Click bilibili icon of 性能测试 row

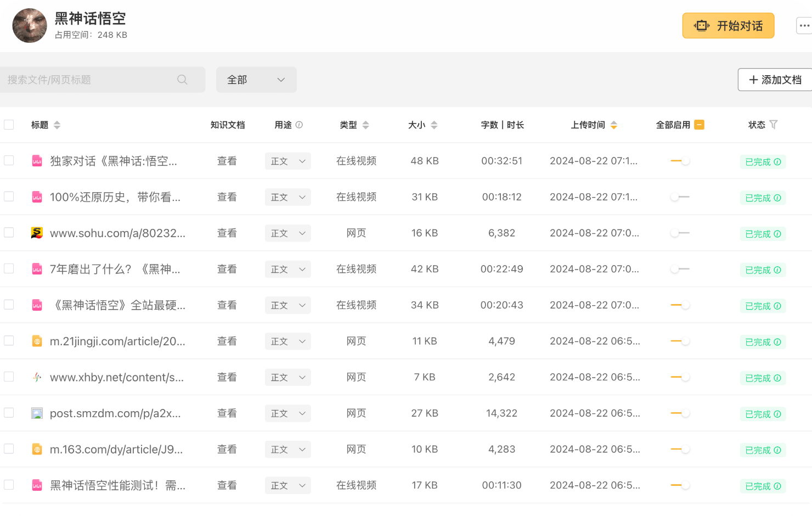point(37,485)
